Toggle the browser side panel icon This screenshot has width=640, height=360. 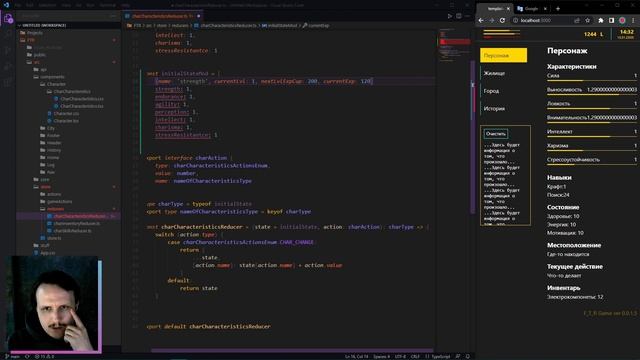click(x=611, y=20)
